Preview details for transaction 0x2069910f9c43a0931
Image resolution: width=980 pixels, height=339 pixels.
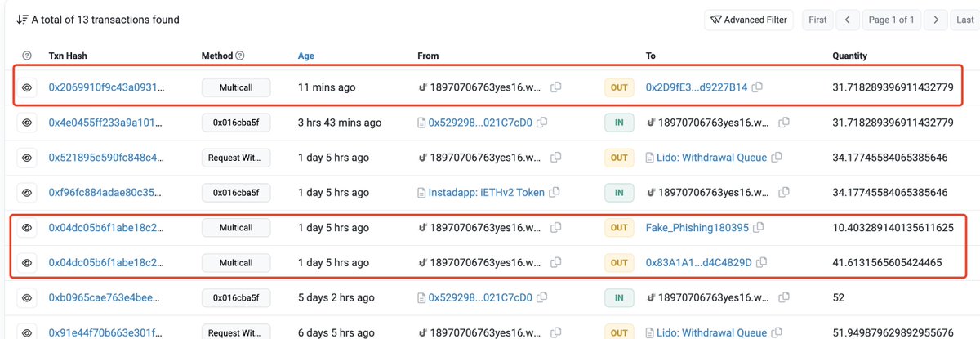(x=27, y=87)
